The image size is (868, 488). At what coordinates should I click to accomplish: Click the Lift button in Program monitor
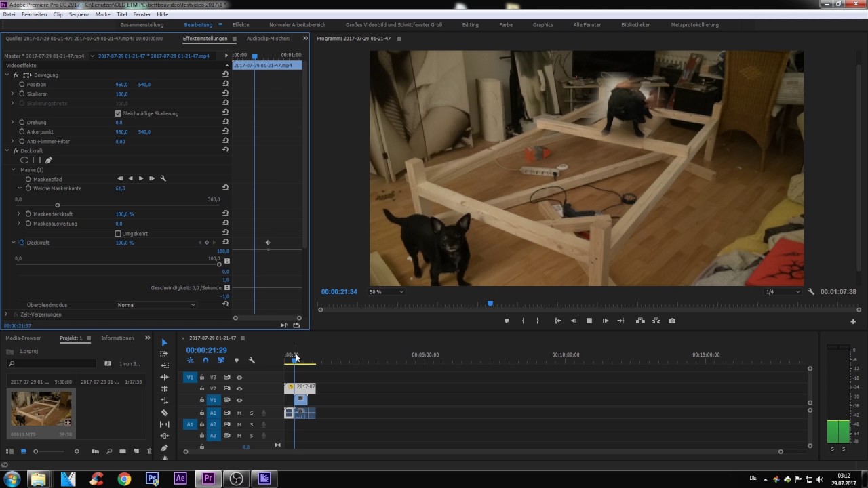tap(640, 321)
